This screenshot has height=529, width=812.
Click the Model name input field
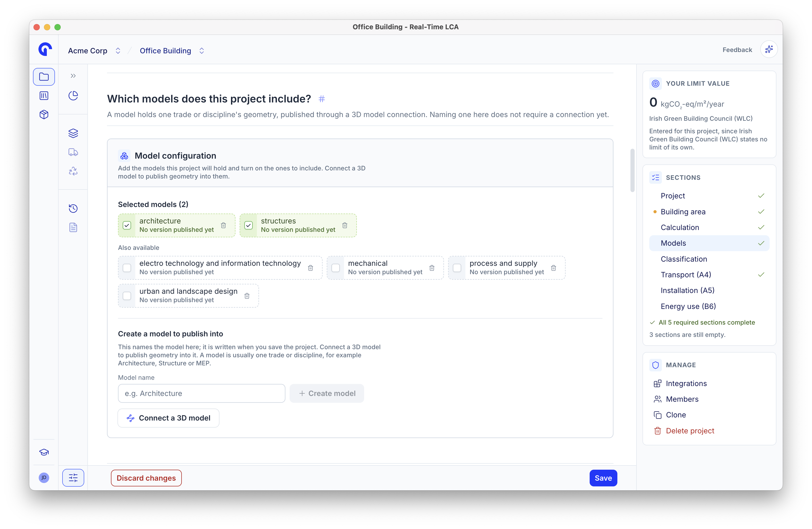tap(202, 393)
